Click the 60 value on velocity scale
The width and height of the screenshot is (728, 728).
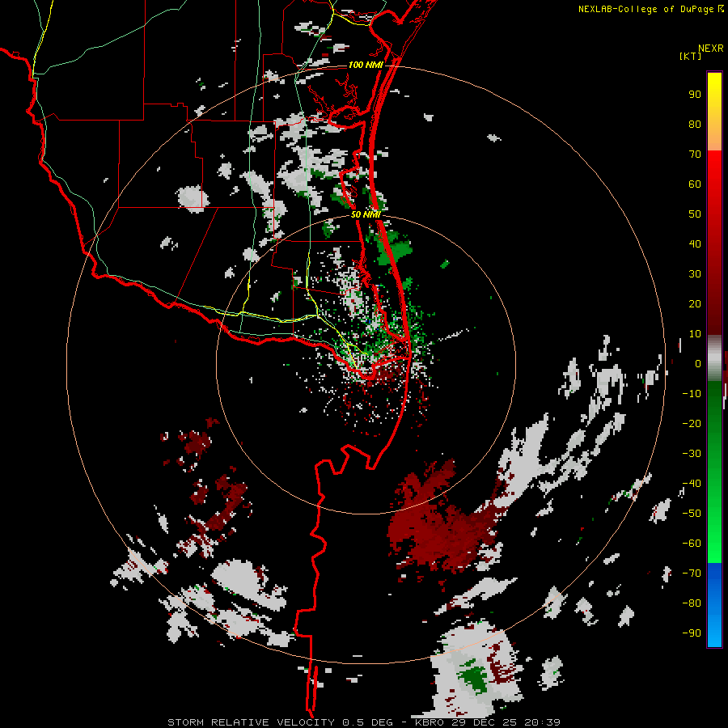click(x=695, y=184)
